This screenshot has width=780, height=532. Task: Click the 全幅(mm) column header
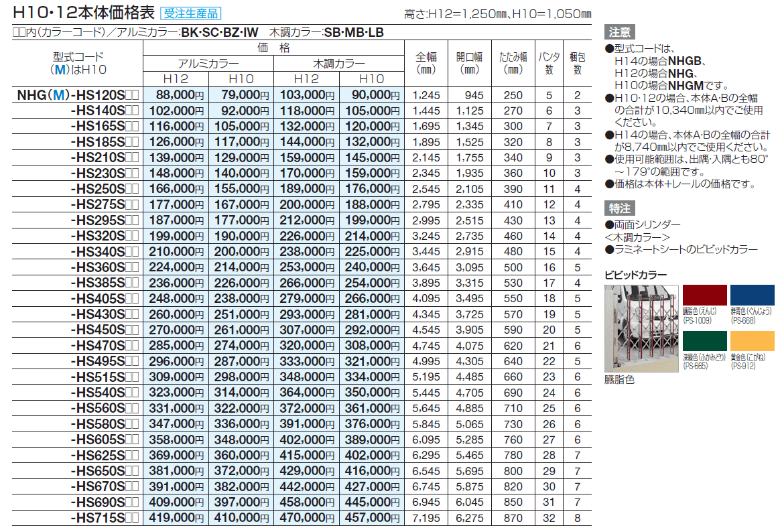tap(426, 63)
